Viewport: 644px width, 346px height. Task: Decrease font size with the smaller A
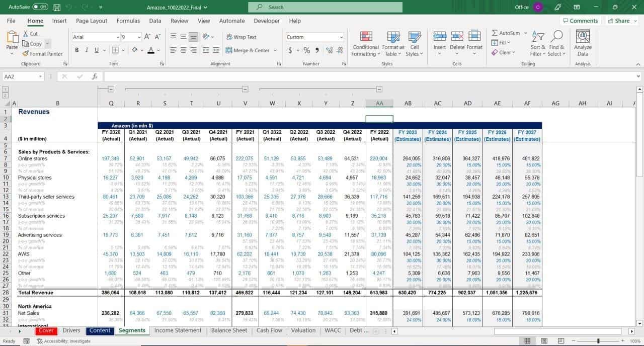(x=157, y=37)
